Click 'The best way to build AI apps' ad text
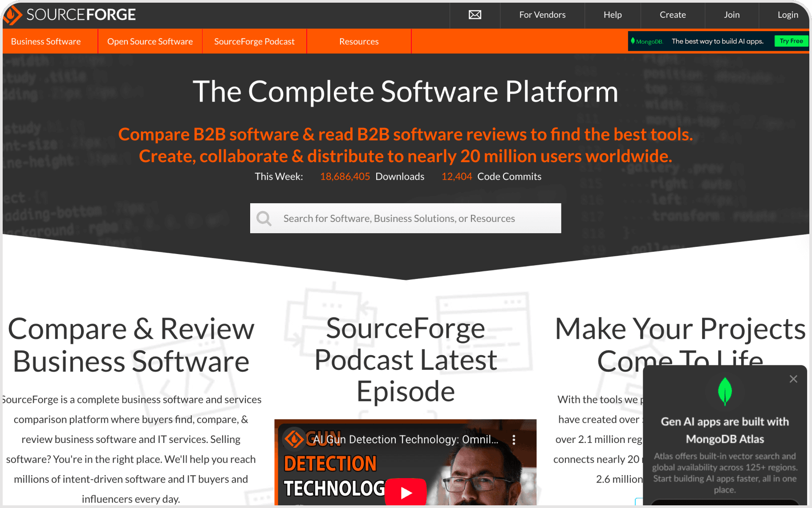812x508 pixels. (x=718, y=41)
